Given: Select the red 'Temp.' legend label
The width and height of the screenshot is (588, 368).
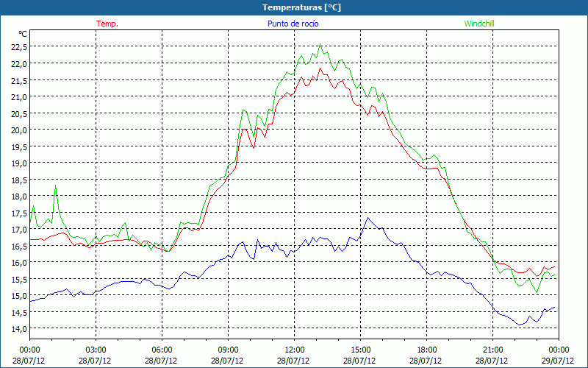Looking at the screenshot, I should (x=107, y=24).
